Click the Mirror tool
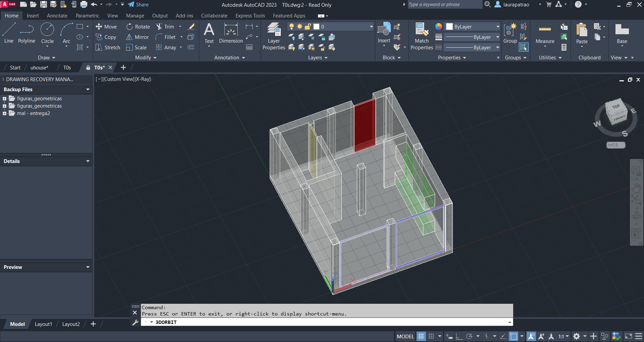644x342 pixels. (138, 37)
